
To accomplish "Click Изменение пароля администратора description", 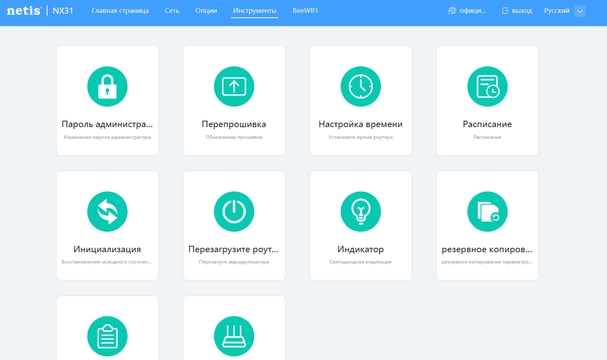I will pos(107,137).
